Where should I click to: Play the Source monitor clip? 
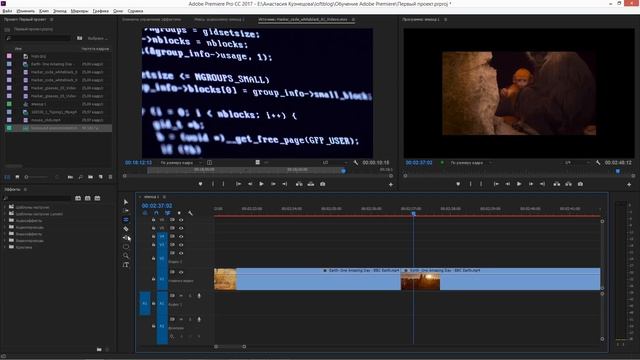261,184
